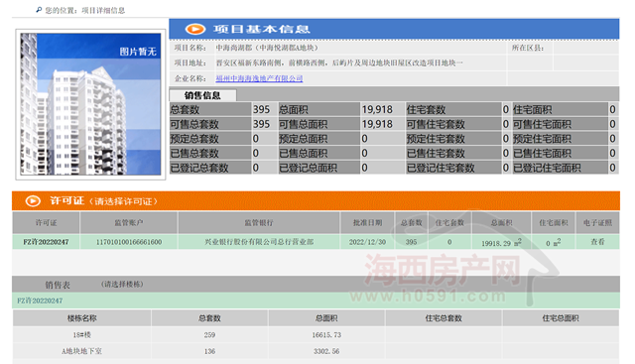Open the 福州中海海逸地产有限公司 company link
The height and width of the screenshot is (364, 635).
click(259, 78)
